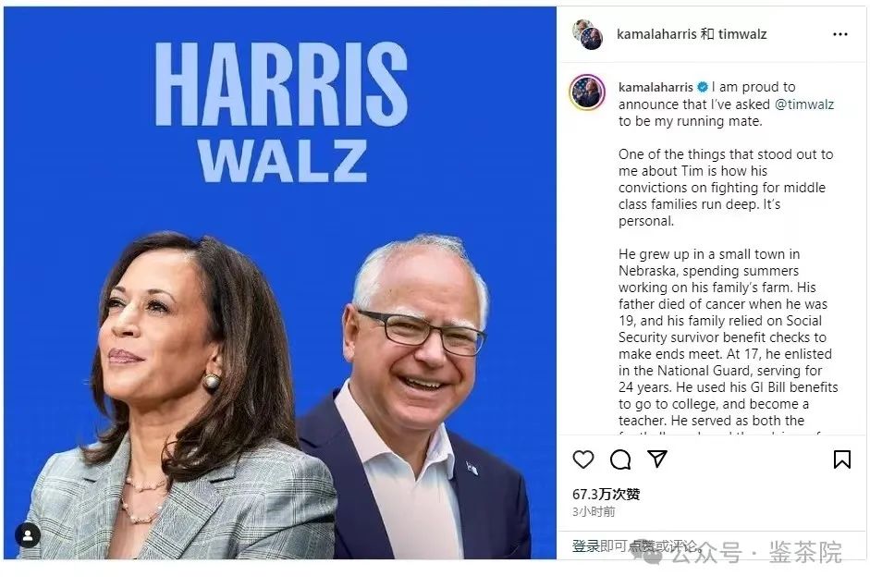Click the Harris Walz campaign image
The width and height of the screenshot is (870, 588).
[279, 283]
